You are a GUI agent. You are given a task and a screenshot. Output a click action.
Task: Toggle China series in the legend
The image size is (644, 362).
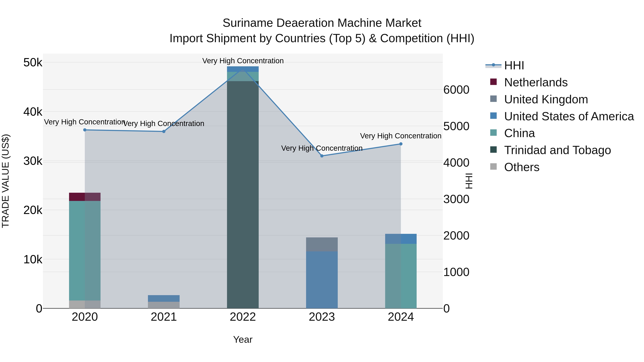coord(512,133)
